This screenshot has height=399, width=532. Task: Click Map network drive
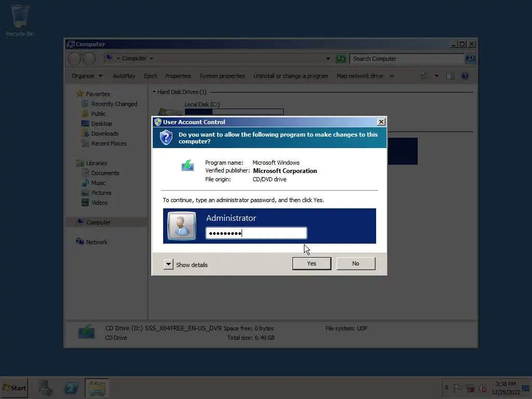tap(360, 76)
